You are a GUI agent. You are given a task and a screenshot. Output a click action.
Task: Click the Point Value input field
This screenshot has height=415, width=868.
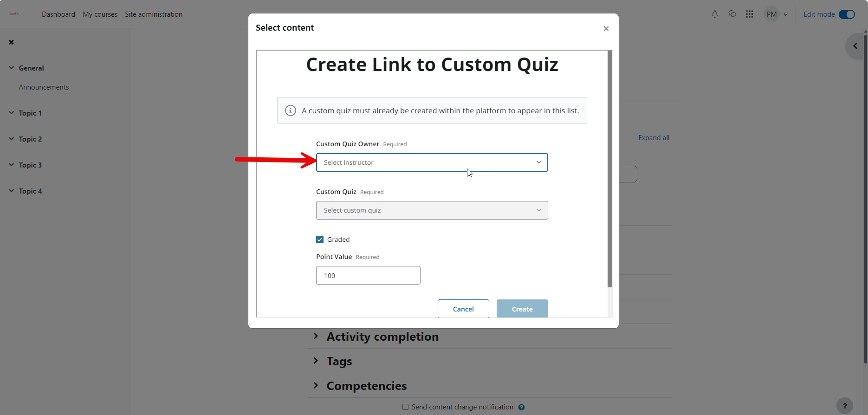click(368, 275)
